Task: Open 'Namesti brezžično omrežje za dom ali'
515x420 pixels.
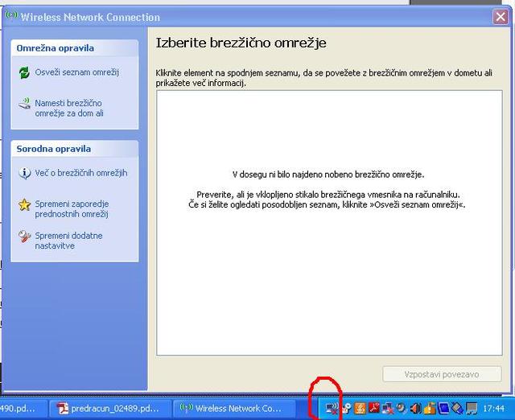Action: pyautogui.click(x=69, y=108)
